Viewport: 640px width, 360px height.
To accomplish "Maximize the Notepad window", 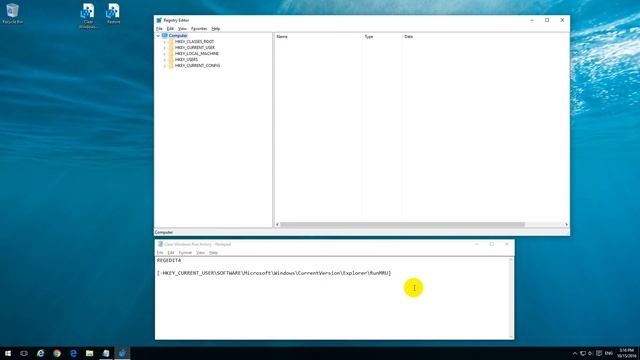I will (x=492, y=244).
